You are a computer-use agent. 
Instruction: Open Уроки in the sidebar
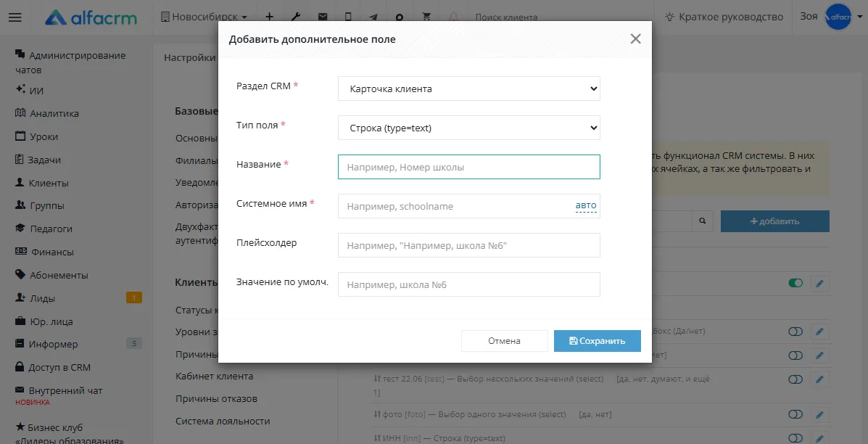[36, 136]
